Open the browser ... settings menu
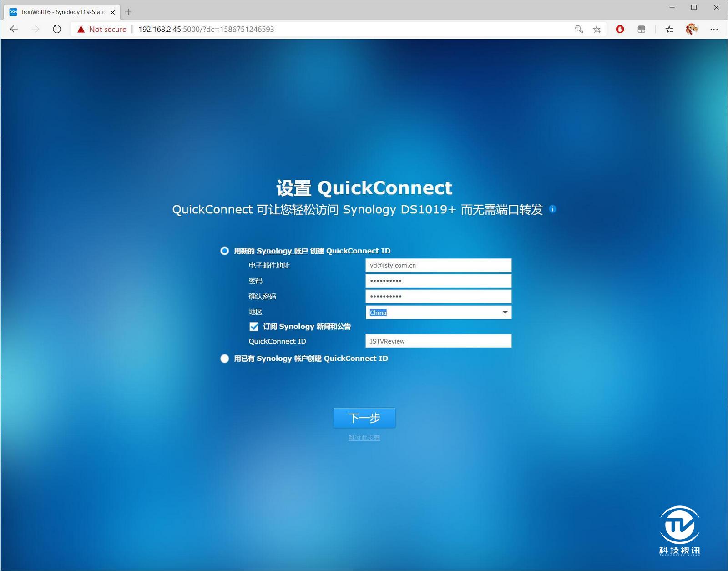The image size is (728, 571). coord(714,29)
